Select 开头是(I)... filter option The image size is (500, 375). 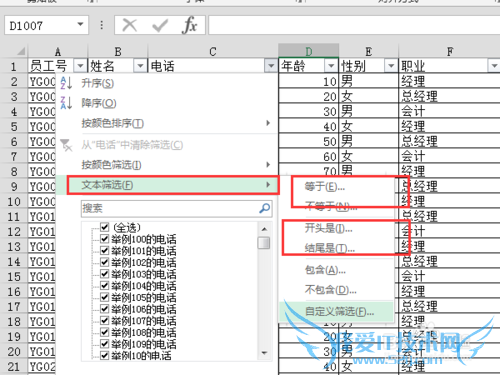328,228
